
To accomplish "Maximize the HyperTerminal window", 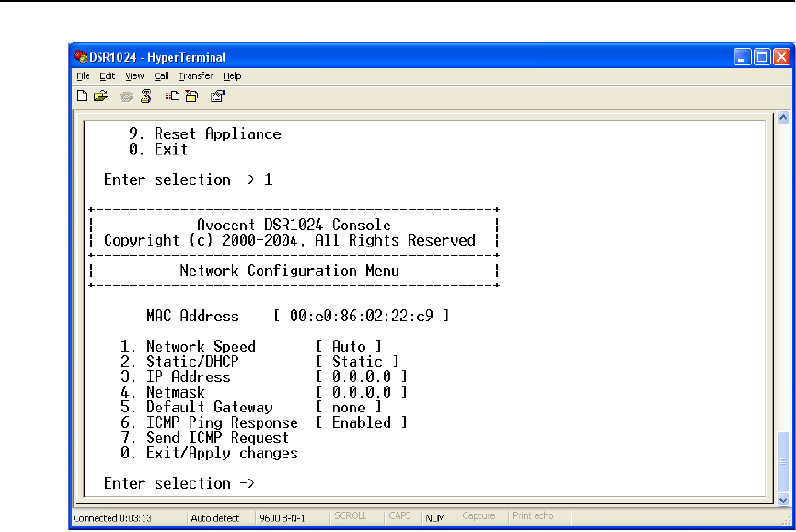I will (763, 57).
